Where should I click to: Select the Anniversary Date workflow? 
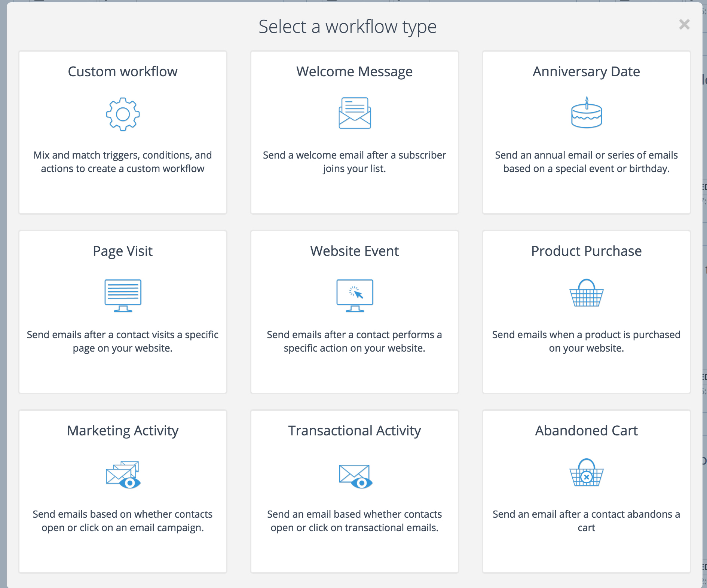pos(586,132)
